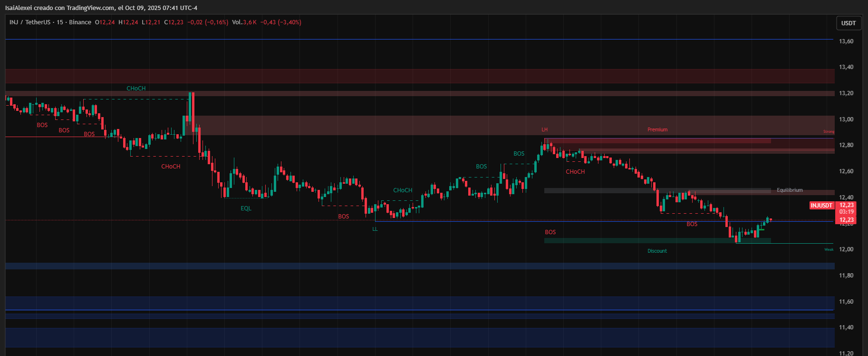Viewport: 868px width, 356px height.
Task: Click the 13,60 price axis label
Action: point(846,41)
